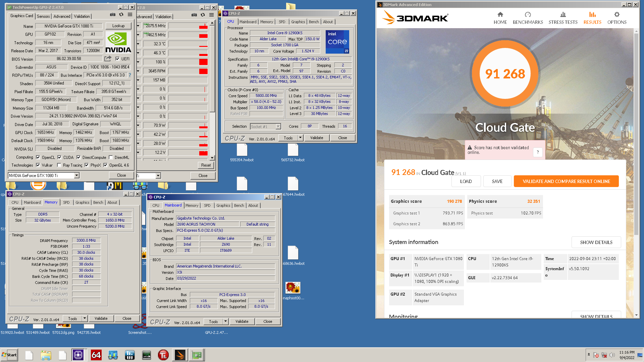Click SHOW DETAILS next to System information
Viewport: 644px width, 362px height.
(x=596, y=242)
